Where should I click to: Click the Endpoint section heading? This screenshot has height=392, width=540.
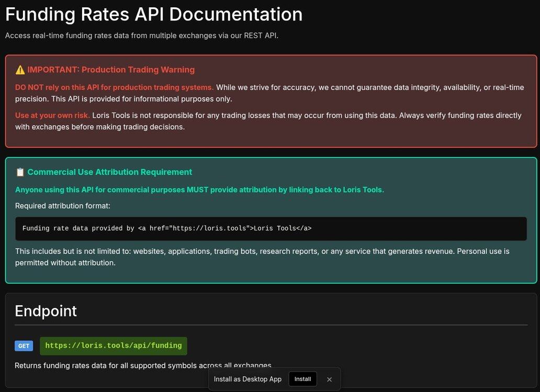(46, 311)
